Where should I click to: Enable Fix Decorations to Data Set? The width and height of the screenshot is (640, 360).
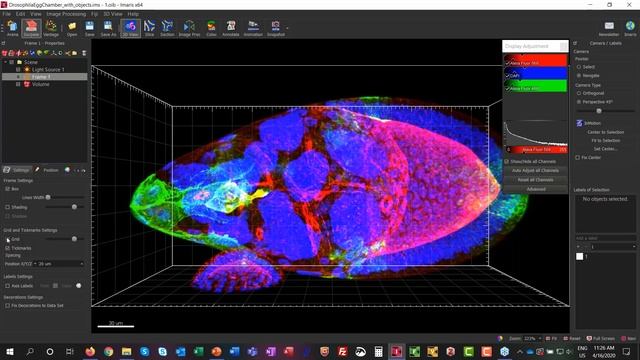coord(7,305)
